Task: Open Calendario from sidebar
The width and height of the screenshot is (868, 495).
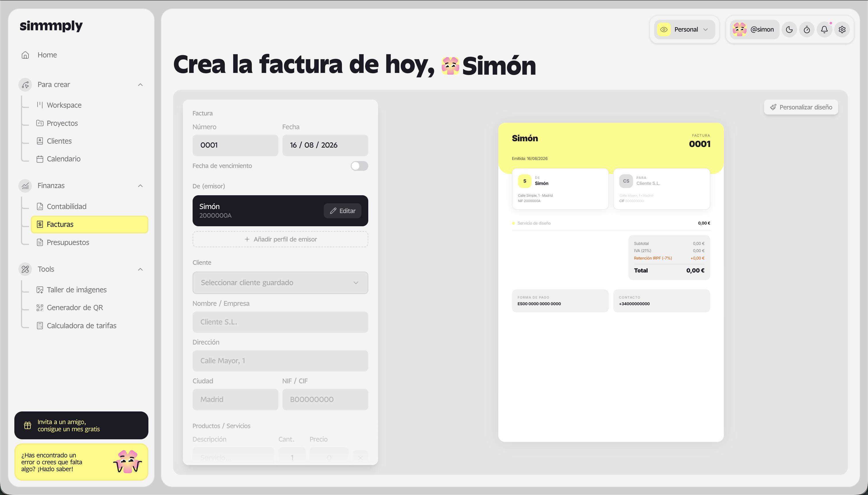Action: tap(63, 159)
